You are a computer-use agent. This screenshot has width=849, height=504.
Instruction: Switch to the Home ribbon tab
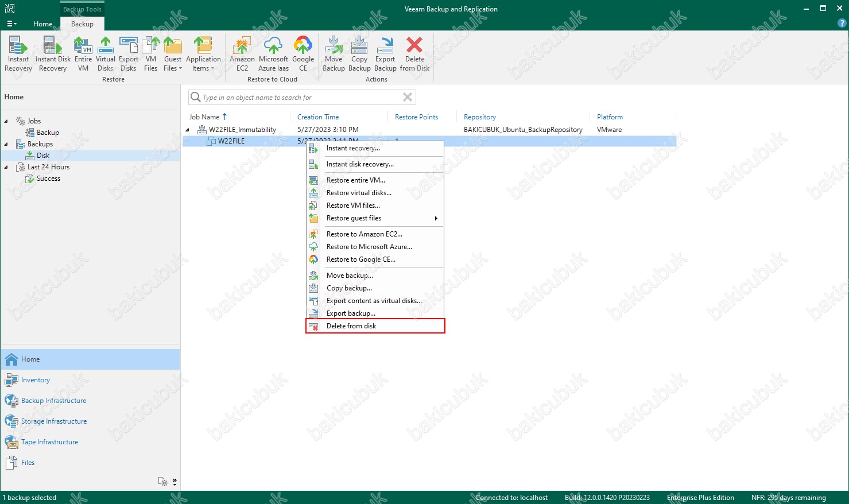[43, 24]
